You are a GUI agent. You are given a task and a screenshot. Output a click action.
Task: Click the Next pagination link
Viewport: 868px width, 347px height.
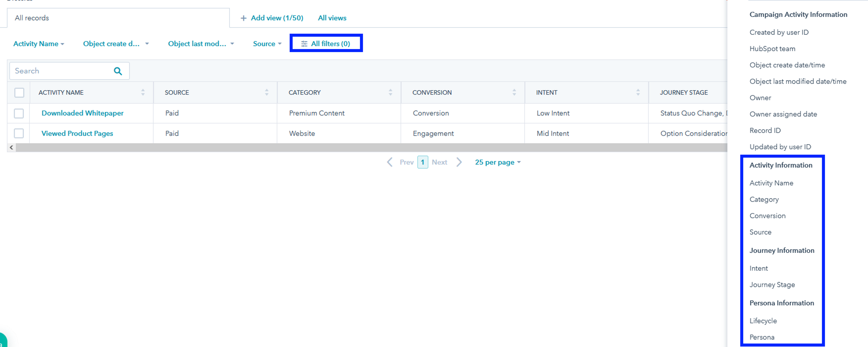(439, 162)
